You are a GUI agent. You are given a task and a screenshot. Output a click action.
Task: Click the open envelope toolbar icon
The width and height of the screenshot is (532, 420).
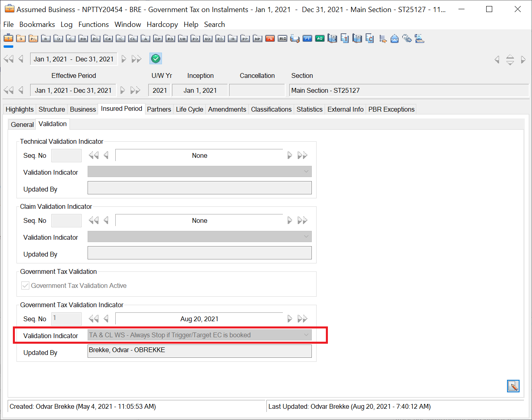(395, 39)
